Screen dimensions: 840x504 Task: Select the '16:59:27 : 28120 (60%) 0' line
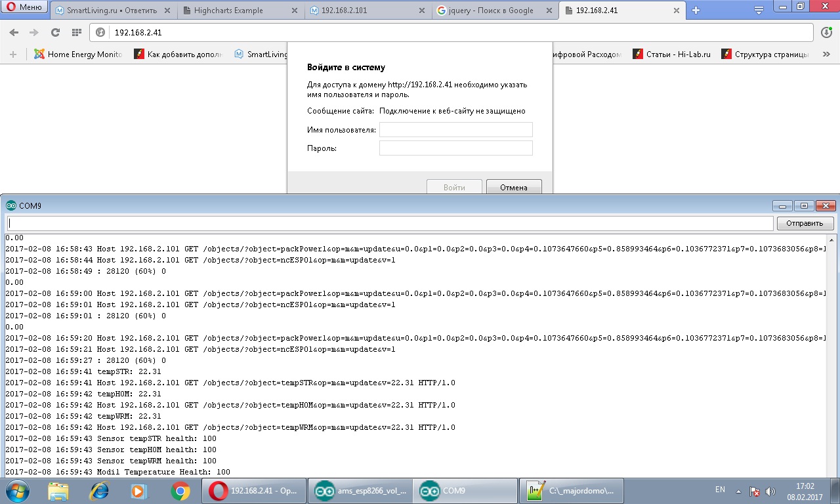point(86,360)
